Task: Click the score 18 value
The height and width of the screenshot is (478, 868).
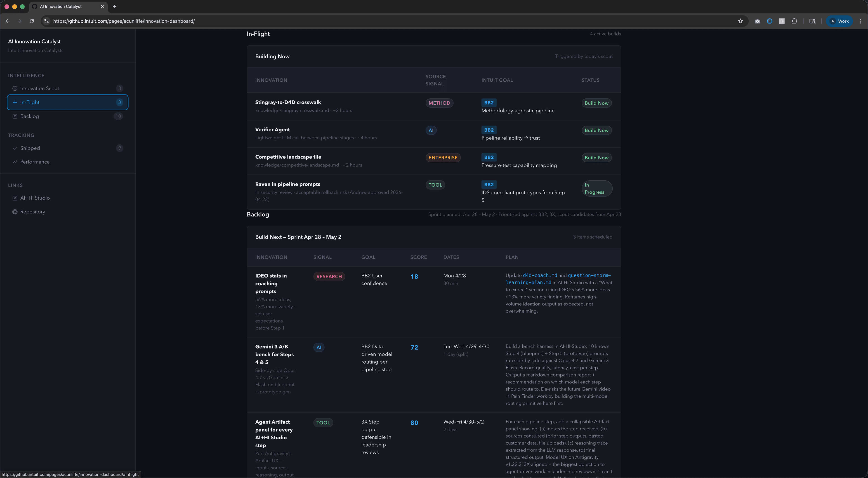Action: point(414,276)
